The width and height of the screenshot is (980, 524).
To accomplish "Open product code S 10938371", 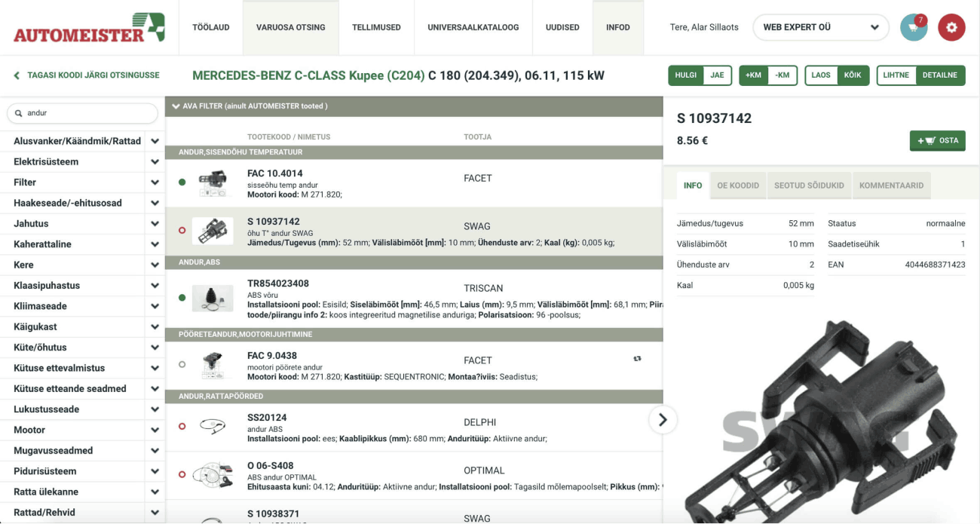I will click(x=273, y=514).
